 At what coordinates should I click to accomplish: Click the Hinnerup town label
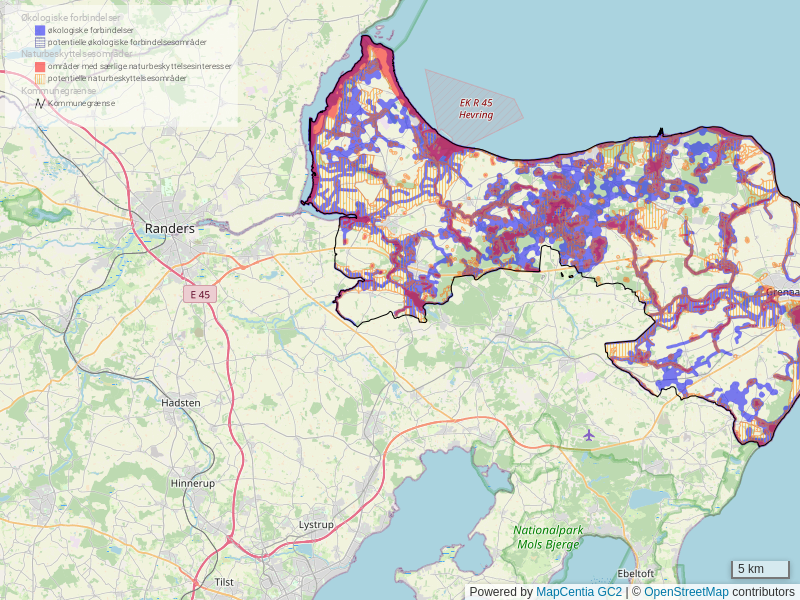click(192, 483)
